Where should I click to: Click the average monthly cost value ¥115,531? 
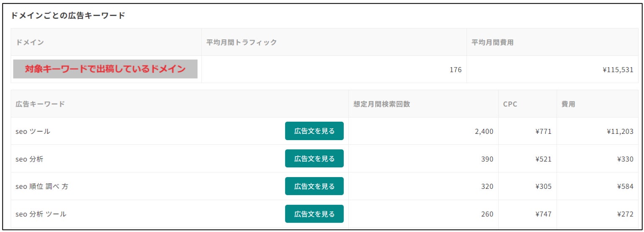[618, 70]
